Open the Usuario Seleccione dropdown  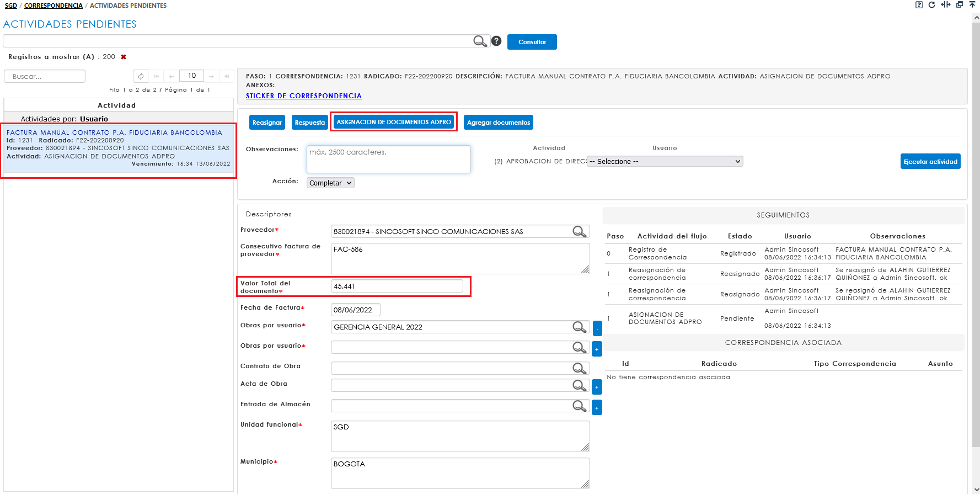pos(665,161)
